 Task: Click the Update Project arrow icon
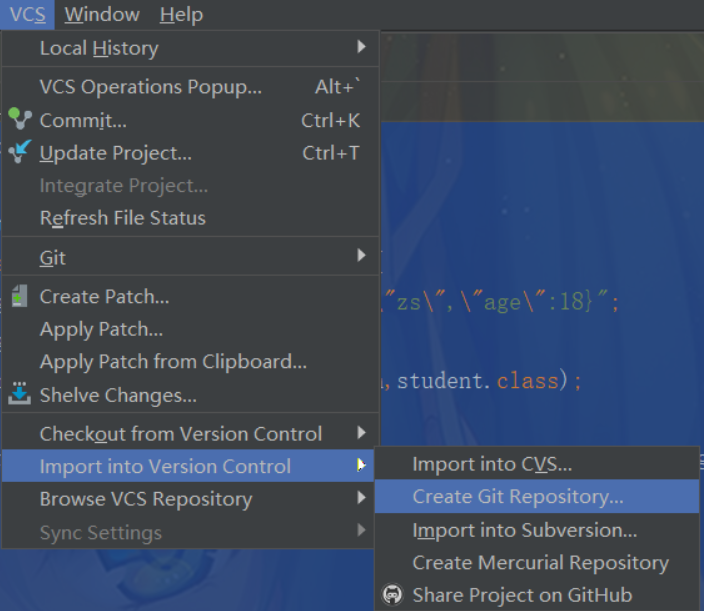click(x=20, y=152)
